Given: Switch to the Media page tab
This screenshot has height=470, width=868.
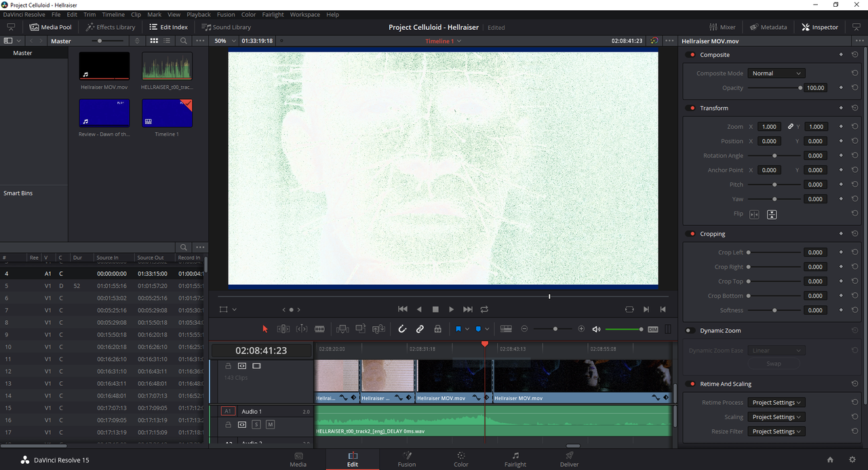Looking at the screenshot, I should pos(298,459).
